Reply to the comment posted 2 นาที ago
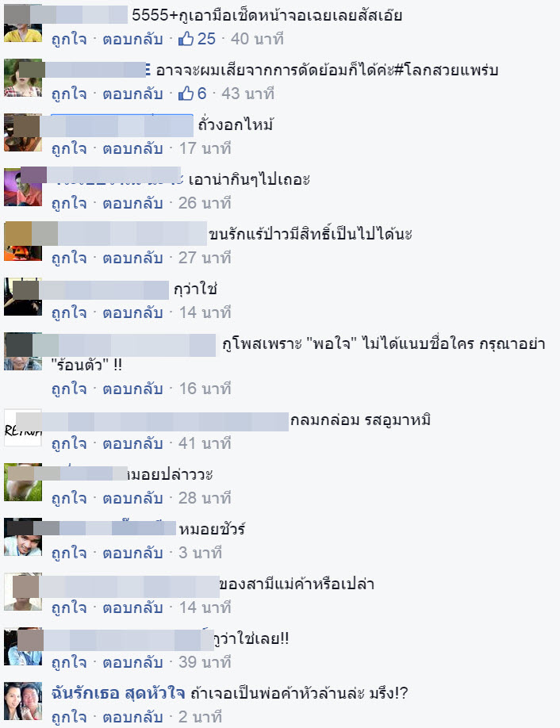This screenshot has width=560, height=728. pyautogui.click(x=132, y=718)
